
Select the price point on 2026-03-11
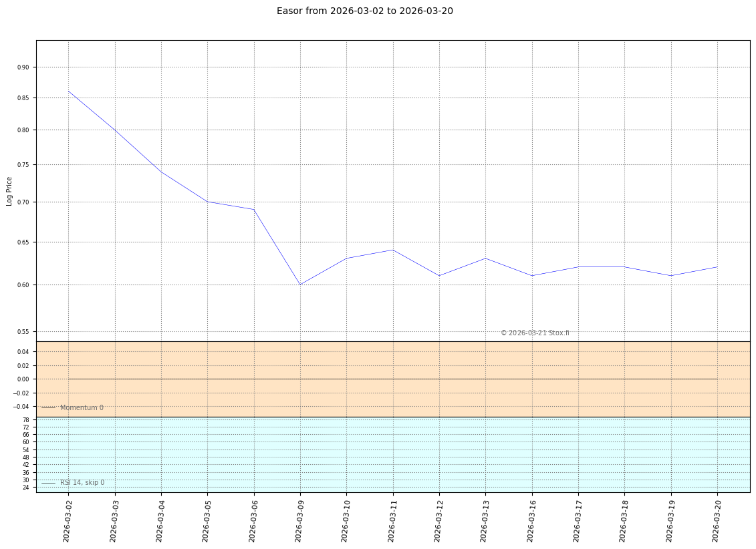coord(392,250)
